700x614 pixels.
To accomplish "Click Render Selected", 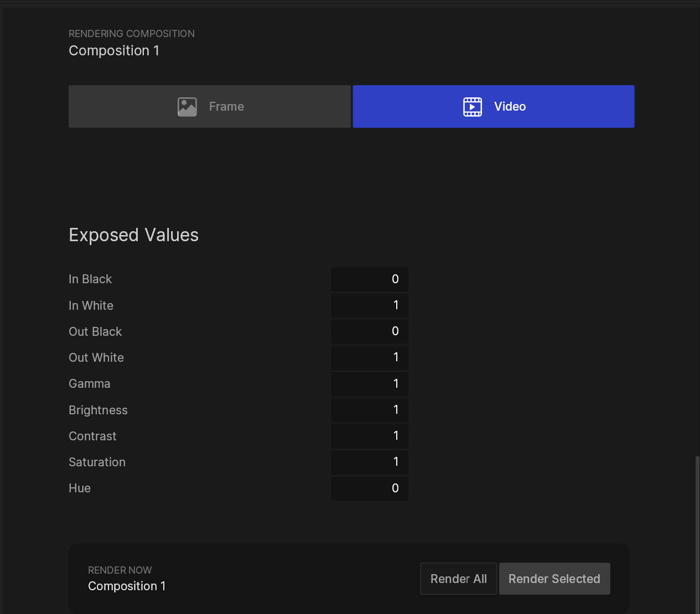I will [x=554, y=579].
